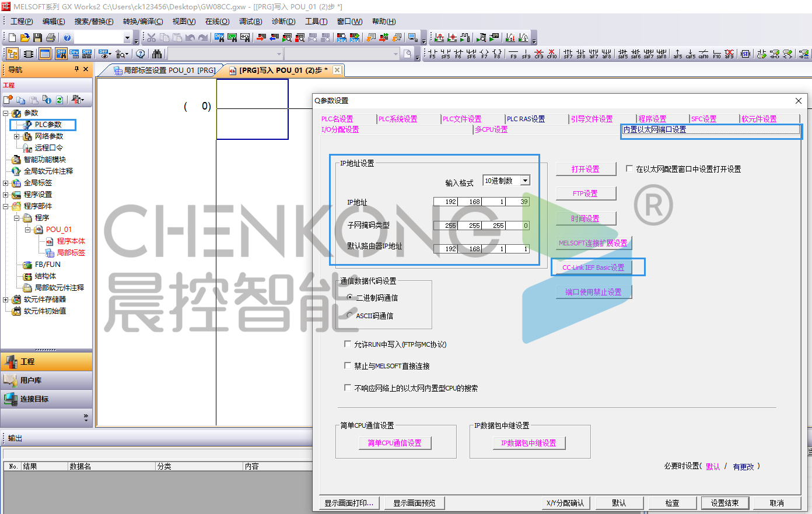Click the Print icon in toolbar
Viewport: 812px width, 514px height.
click(x=51, y=38)
